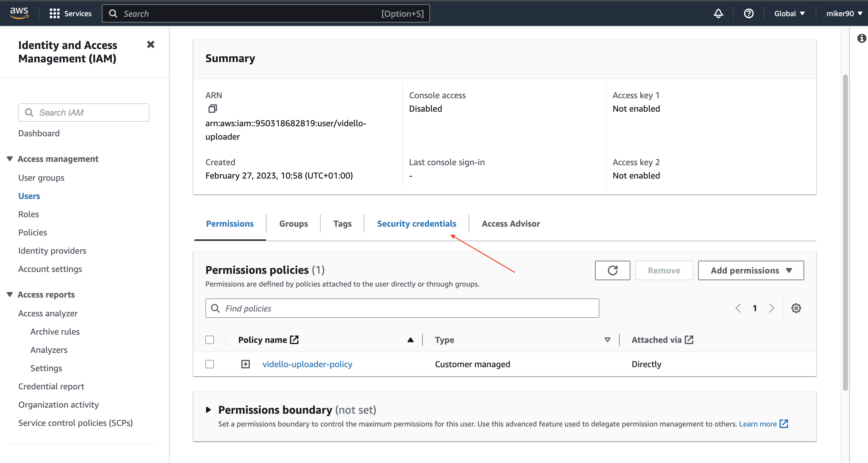Open the help question mark icon
This screenshot has height=463, width=868.
point(748,13)
